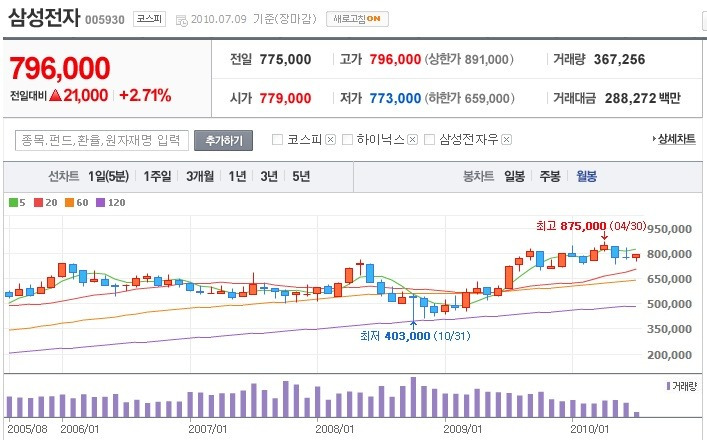Select the 1주일 line chart tab
The image size is (707, 440).
157,176
